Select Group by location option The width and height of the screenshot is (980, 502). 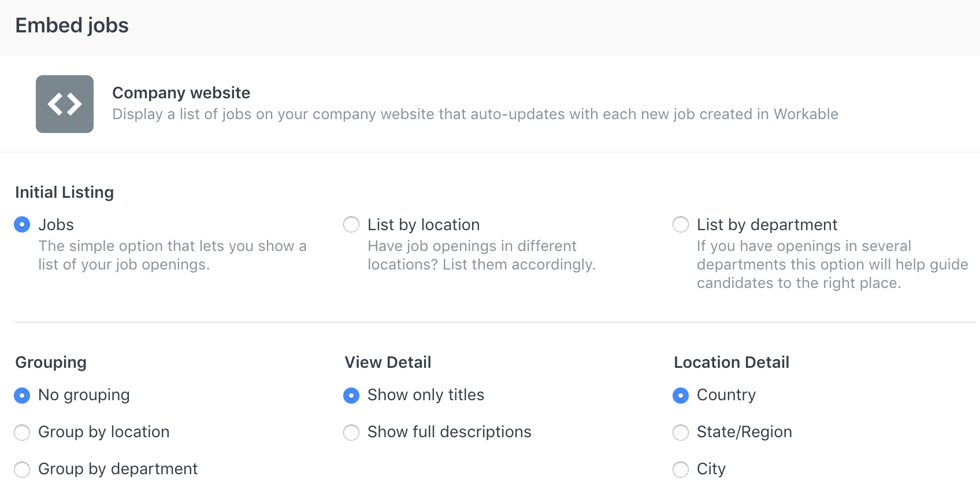(22, 433)
